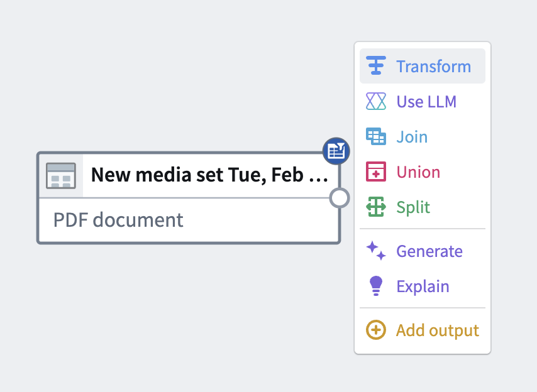This screenshot has width=537, height=392.
Task: Click the Join tables icon
Action: click(376, 136)
